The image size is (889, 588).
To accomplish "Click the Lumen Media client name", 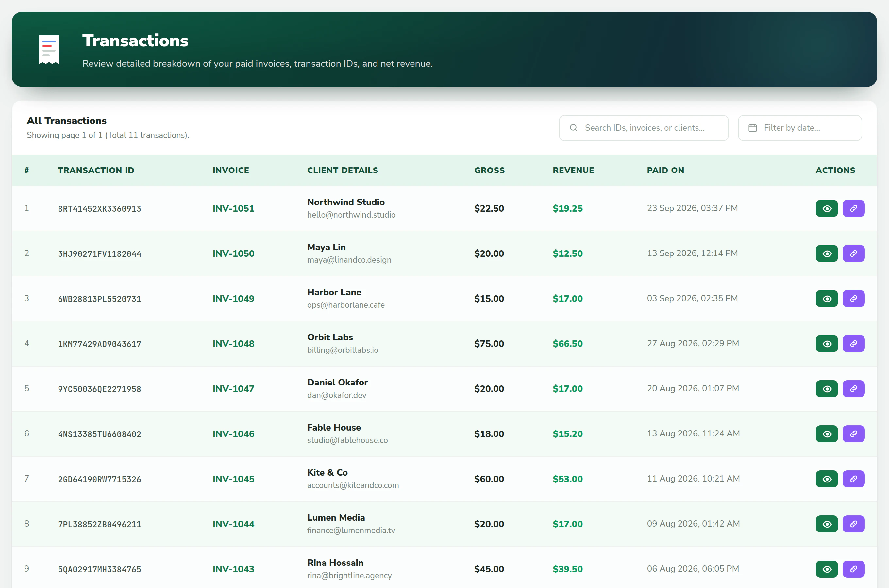I will coord(336,517).
